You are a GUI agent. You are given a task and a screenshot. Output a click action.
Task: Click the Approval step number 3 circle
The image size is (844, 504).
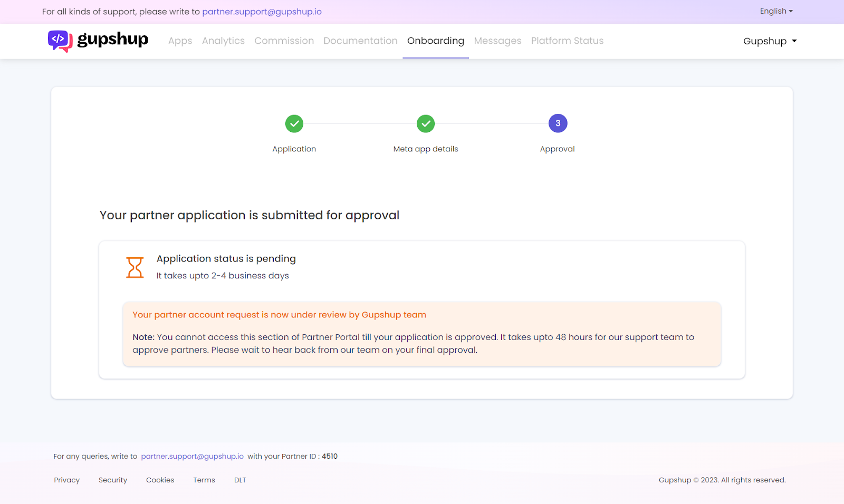pos(558,123)
